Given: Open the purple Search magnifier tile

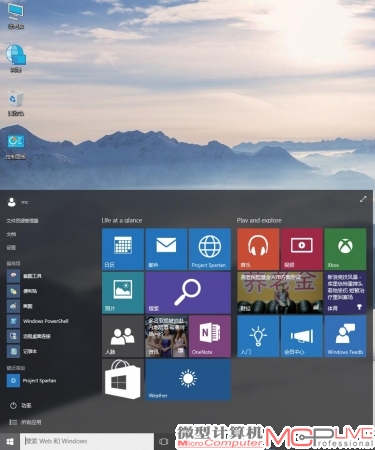Looking at the screenshot, I should point(188,293).
